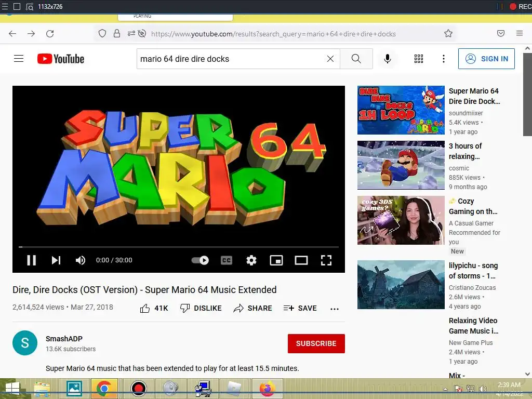The height and width of the screenshot is (399, 532).
Task: Reload the YouTube page
Action: click(50, 34)
